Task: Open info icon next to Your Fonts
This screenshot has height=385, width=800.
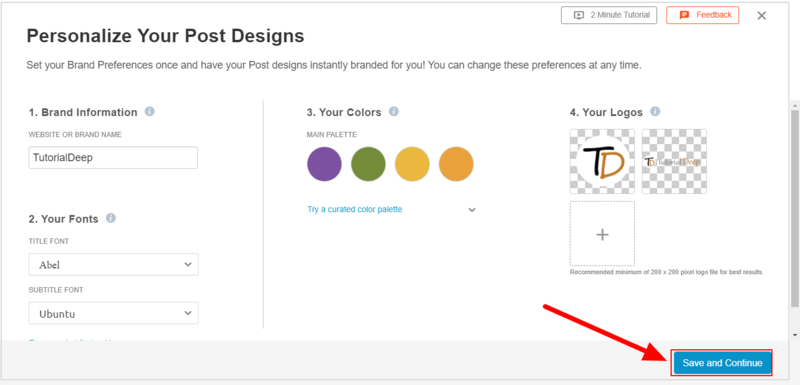Action: pyautogui.click(x=111, y=218)
